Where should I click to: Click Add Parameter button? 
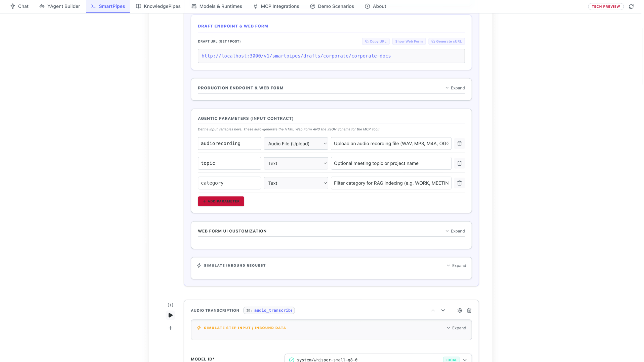[221, 201]
